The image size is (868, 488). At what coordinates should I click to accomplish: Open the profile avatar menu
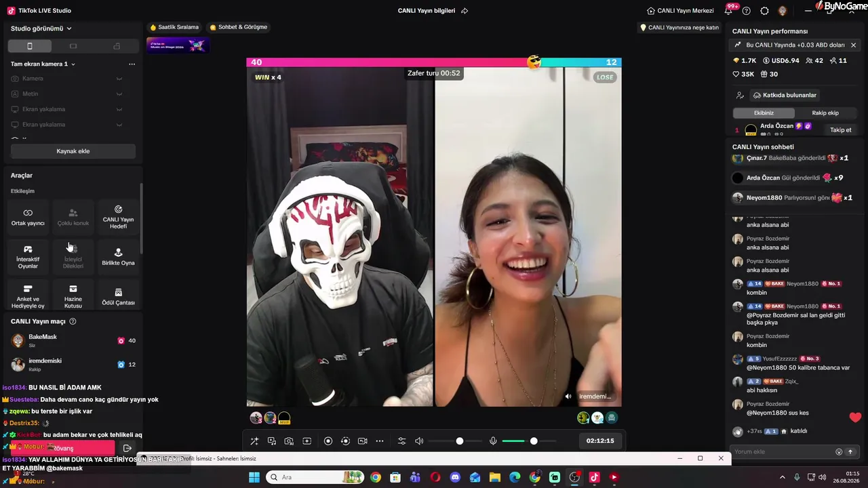[x=782, y=11]
